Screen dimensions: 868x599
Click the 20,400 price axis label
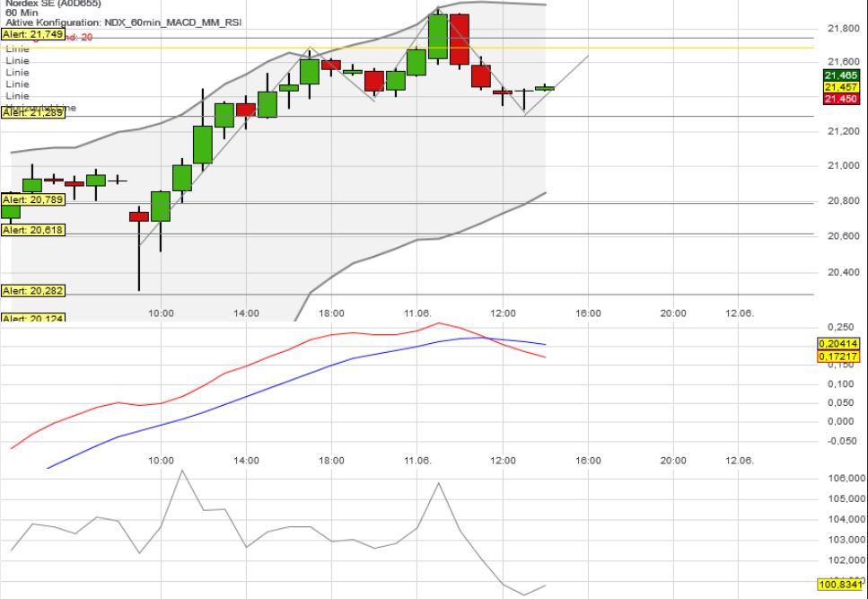coord(843,272)
